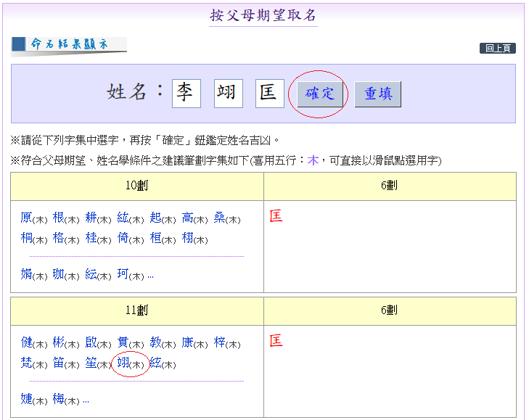Choose the character 桑 in the 10-stroke list
The width and height of the screenshot is (529, 420).
coord(219,218)
